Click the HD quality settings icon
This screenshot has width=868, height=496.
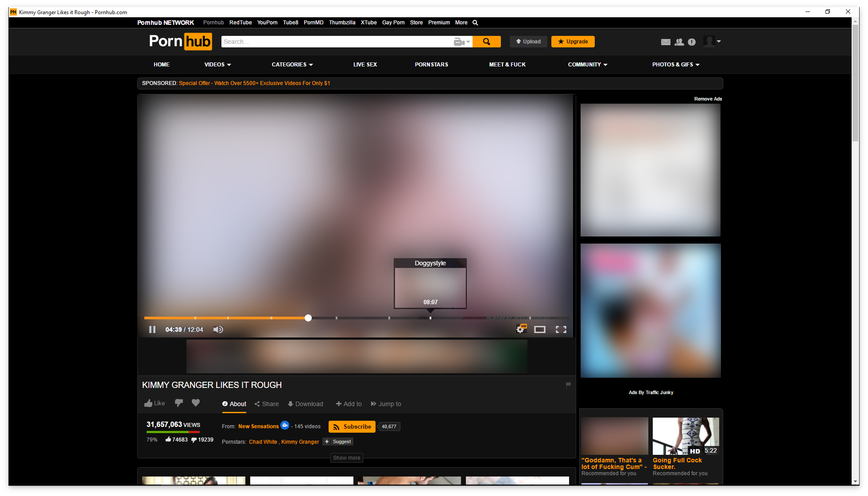[x=520, y=329]
